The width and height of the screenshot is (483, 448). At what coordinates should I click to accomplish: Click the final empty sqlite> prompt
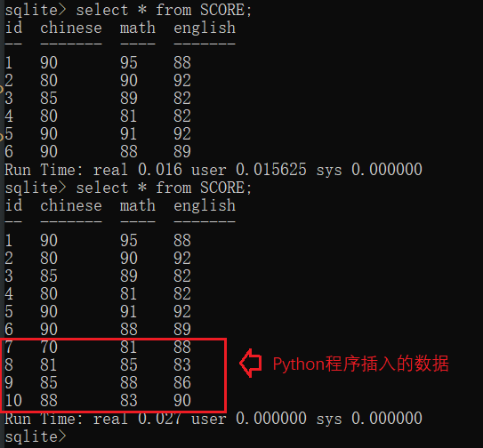point(36,436)
